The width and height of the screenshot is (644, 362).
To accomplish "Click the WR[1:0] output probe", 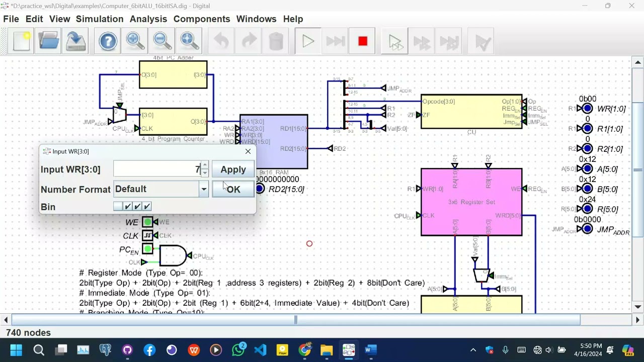I will pos(587,109).
